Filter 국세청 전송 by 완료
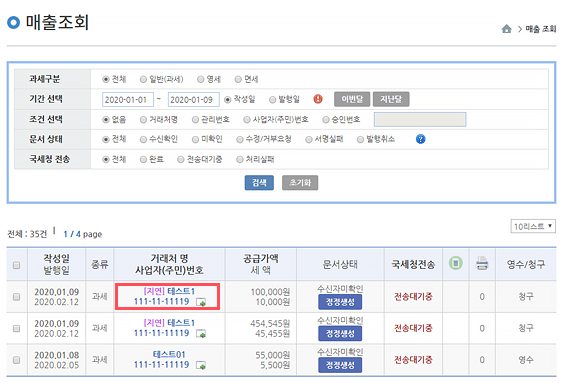563x383 pixels. (x=143, y=159)
